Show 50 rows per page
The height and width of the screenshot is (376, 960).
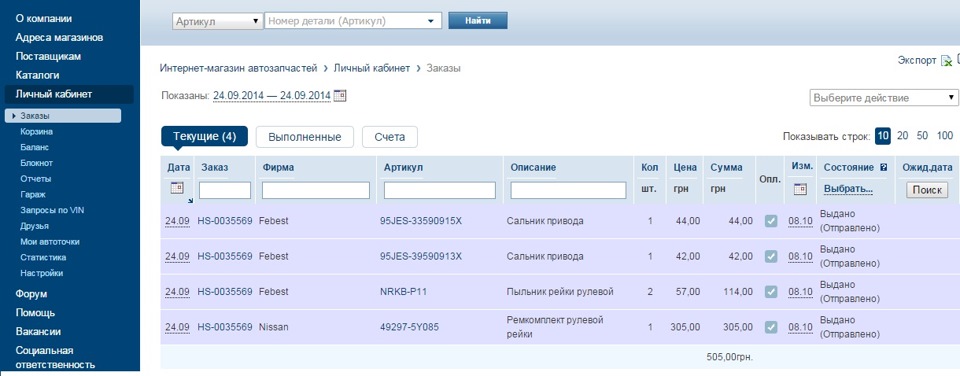pyautogui.click(x=922, y=136)
